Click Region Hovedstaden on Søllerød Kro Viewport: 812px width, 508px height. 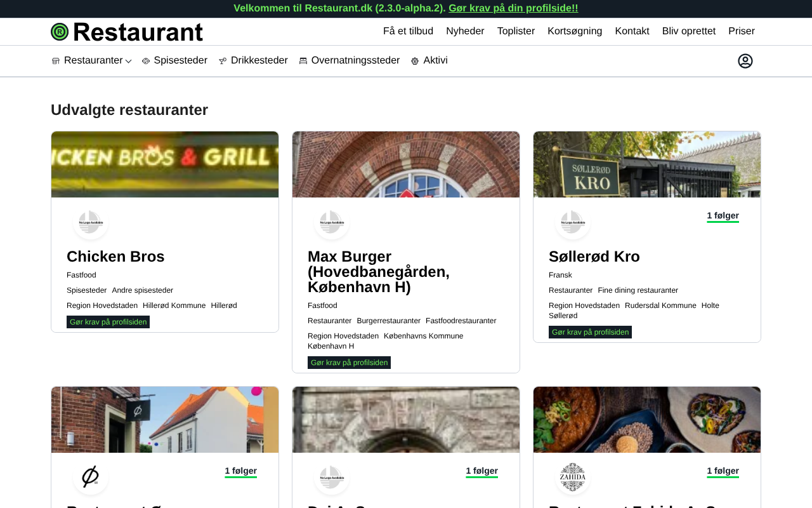coord(584,305)
